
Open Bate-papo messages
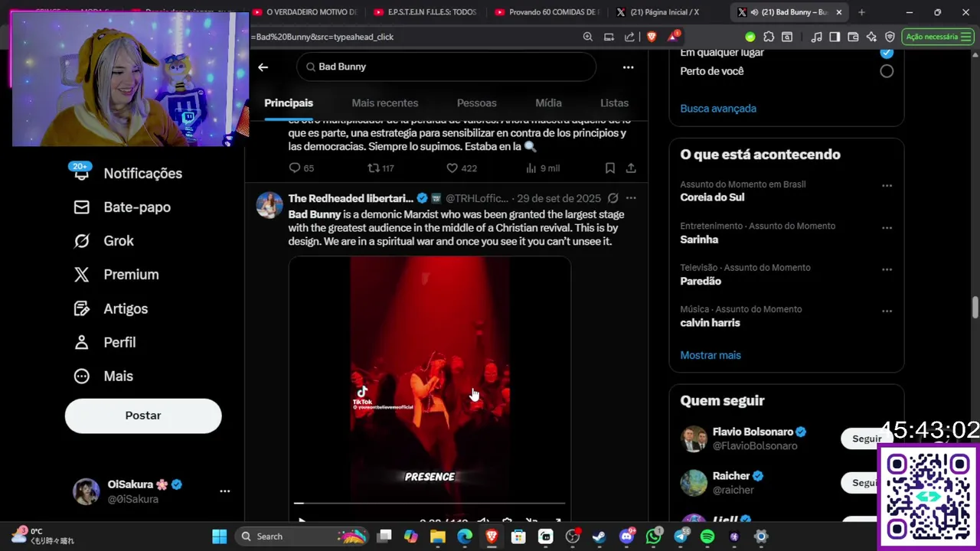[x=122, y=207]
